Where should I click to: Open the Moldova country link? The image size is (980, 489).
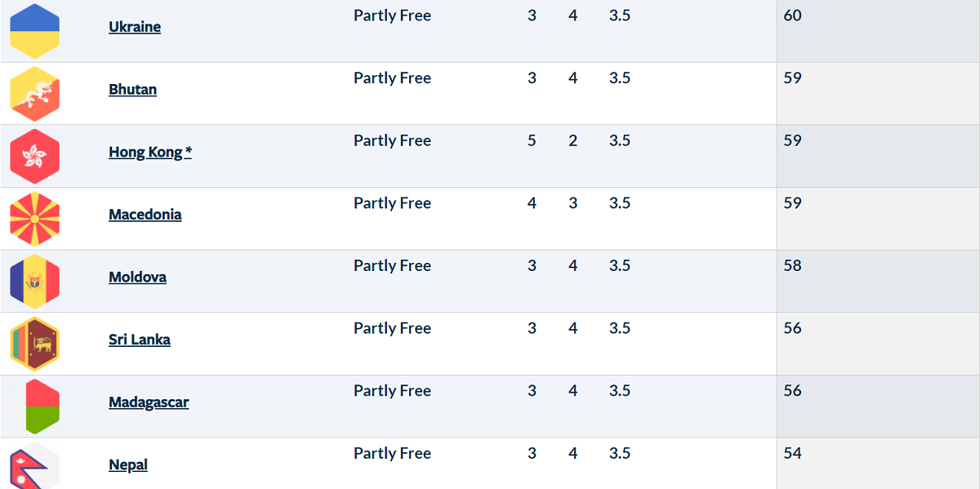137,278
